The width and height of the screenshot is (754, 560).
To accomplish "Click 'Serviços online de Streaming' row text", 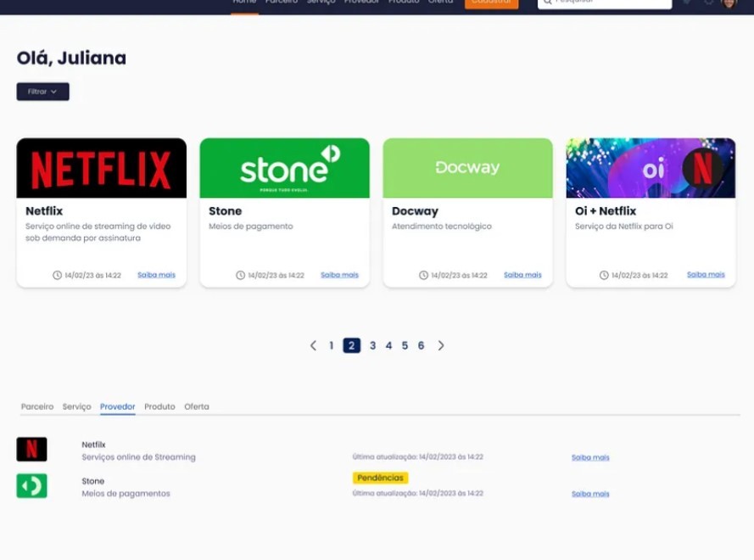I will point(138,457).
